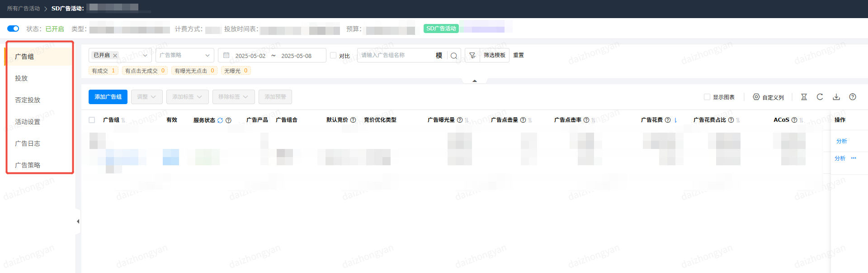Expand the 移除标签 dropdown button
Viewport: 868px width, 273px height.
pos(234,97)
